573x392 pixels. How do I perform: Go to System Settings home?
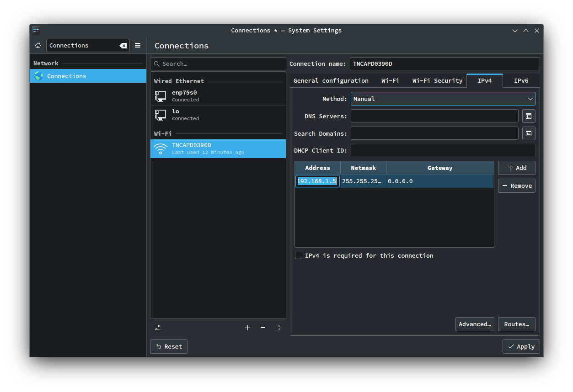point(38,45)
